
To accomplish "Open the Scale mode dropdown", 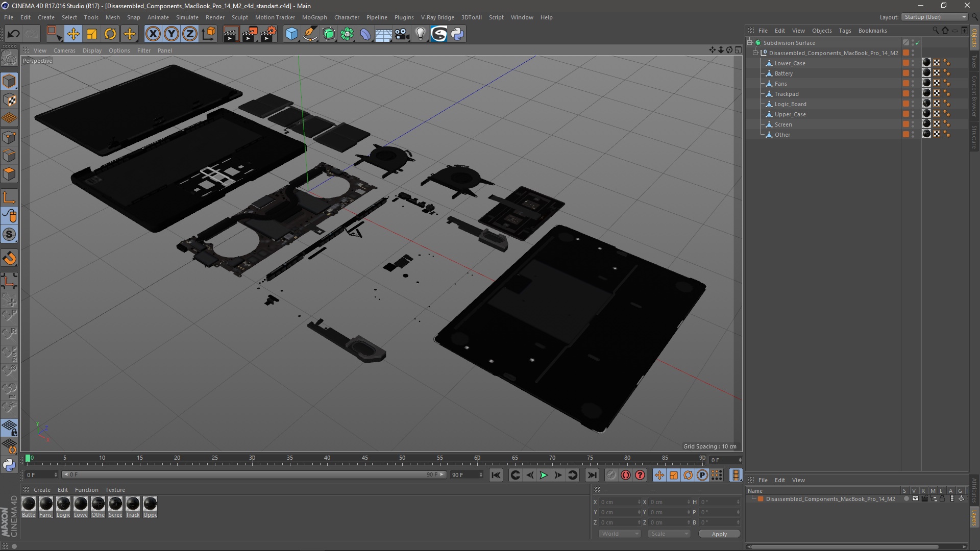I will (669, 534).
